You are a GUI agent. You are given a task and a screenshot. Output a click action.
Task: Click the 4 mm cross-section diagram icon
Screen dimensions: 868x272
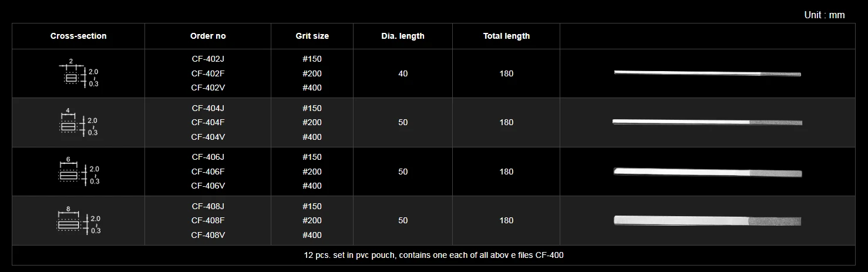point(78,123)
